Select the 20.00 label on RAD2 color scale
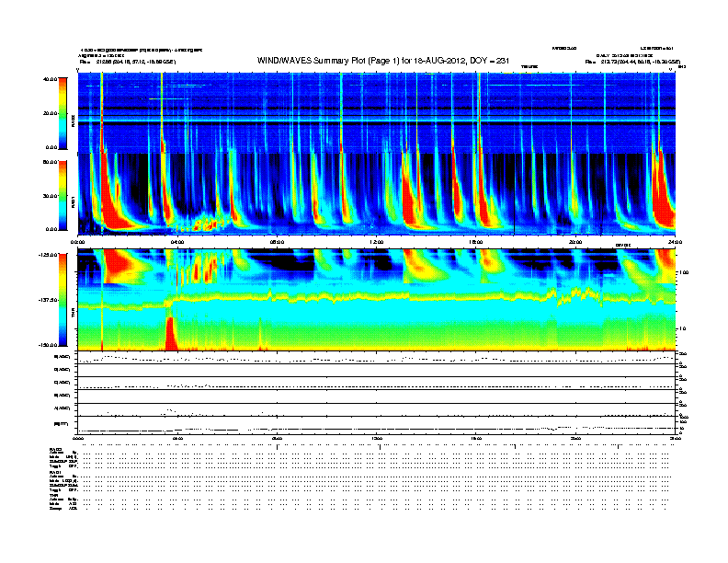The image size is (728, 563). pyautogui.click(x=50, y=113)
